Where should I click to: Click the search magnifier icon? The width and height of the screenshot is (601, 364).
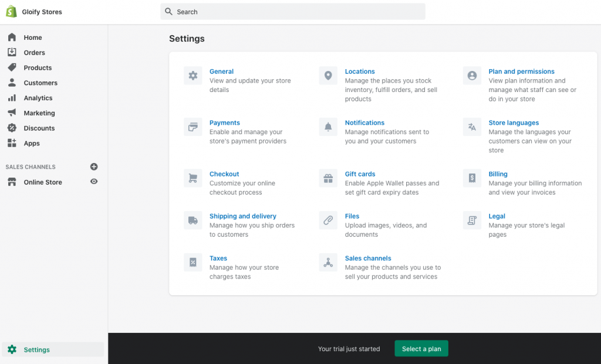[168, 12]
